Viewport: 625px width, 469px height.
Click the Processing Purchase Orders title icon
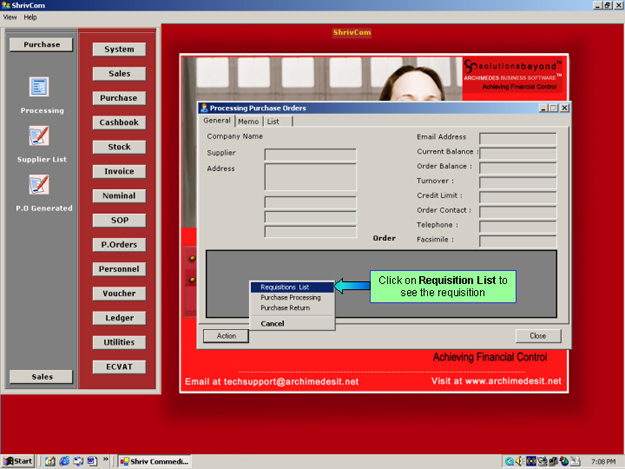click(x=205, y=108)
